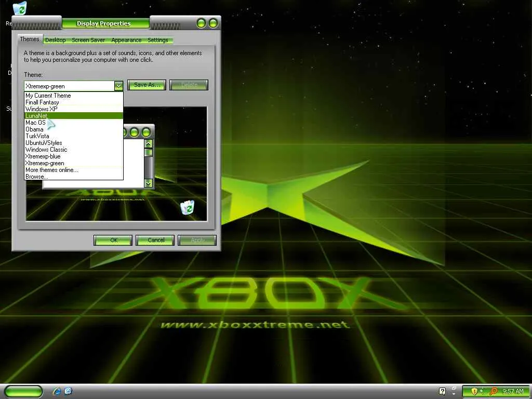Viewport: 532px width, 399px height.
Task: Click the preview scrollbar up arrow
Action: pyautogui.click(x=148, y=144)
